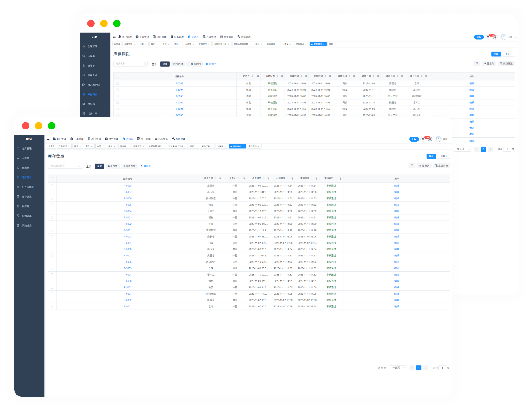The height and width of the screenshot is (411, 532).
Task: Open the first P-5006 record link
Action: [127, 199]
